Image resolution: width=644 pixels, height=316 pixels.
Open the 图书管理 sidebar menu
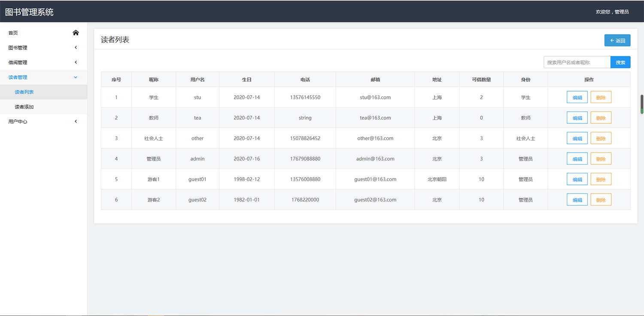point(44,48)
